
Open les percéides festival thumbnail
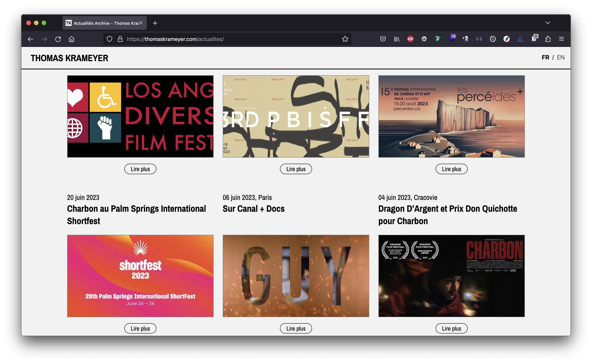pyautogui.click(x=451, y=116)
